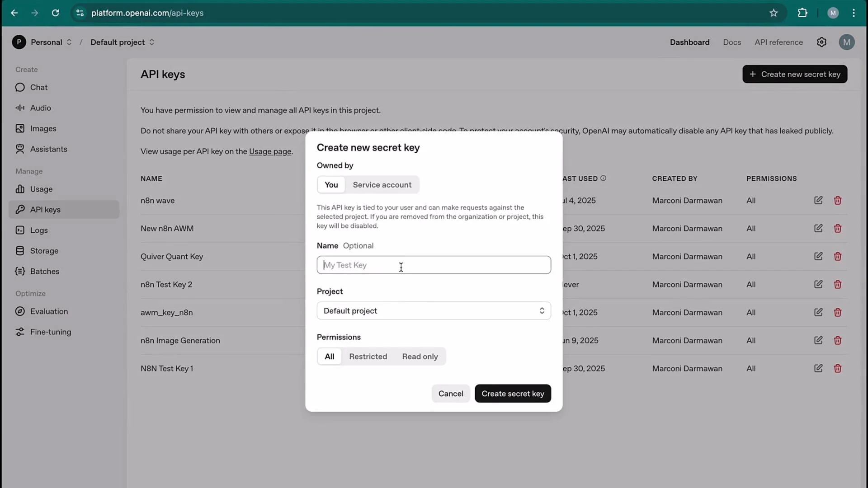This screenshot has height=488, width=868.
Task: Click the n8n Image Generation row name
Action: point(180,340)
